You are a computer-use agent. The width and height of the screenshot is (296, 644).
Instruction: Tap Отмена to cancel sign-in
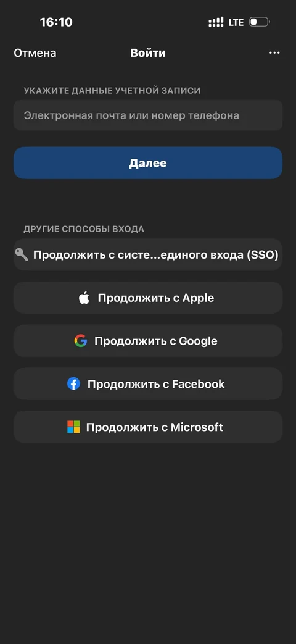pos(35,53)
